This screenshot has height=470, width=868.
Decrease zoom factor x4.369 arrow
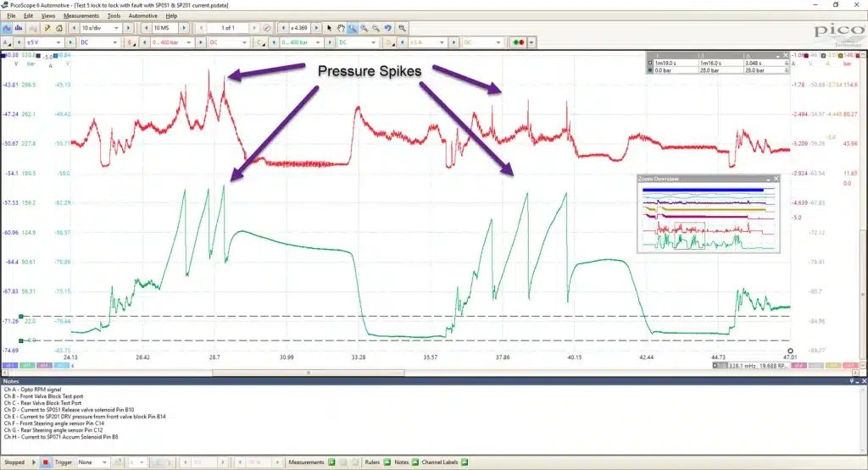tap(283, 28)
